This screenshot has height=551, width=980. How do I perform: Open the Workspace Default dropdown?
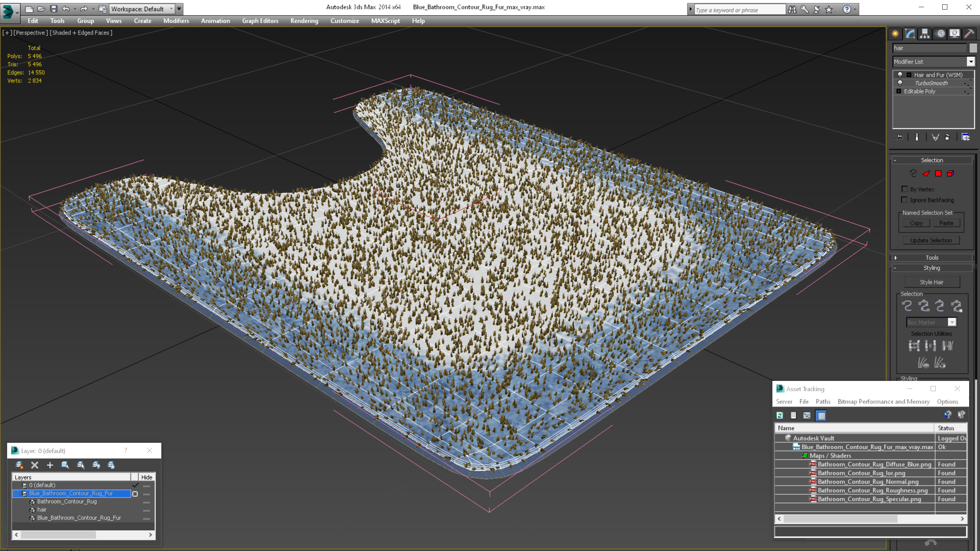click(142, 9)
